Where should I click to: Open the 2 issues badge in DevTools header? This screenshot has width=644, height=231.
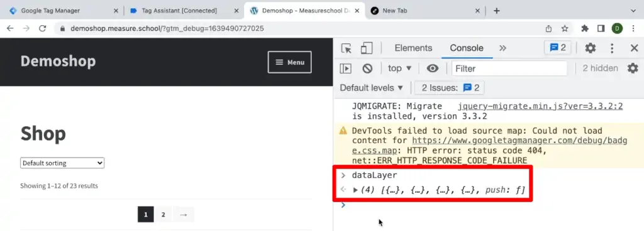(558, 48)
